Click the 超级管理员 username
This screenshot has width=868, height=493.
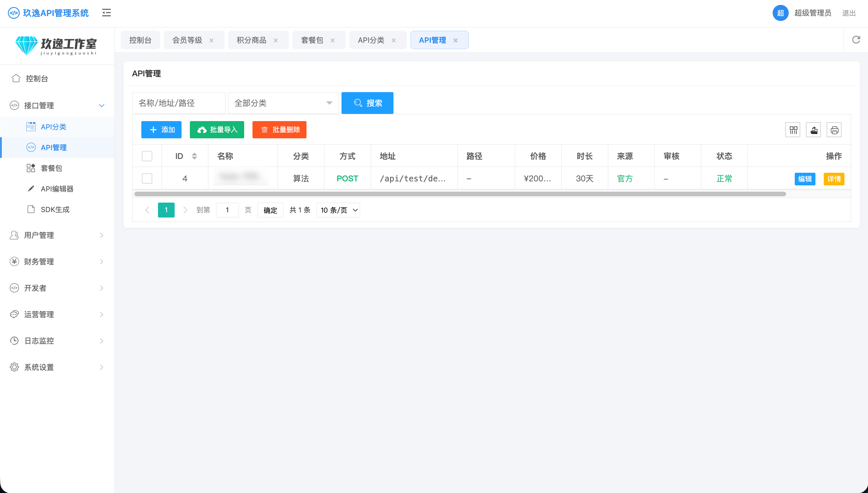813,13
